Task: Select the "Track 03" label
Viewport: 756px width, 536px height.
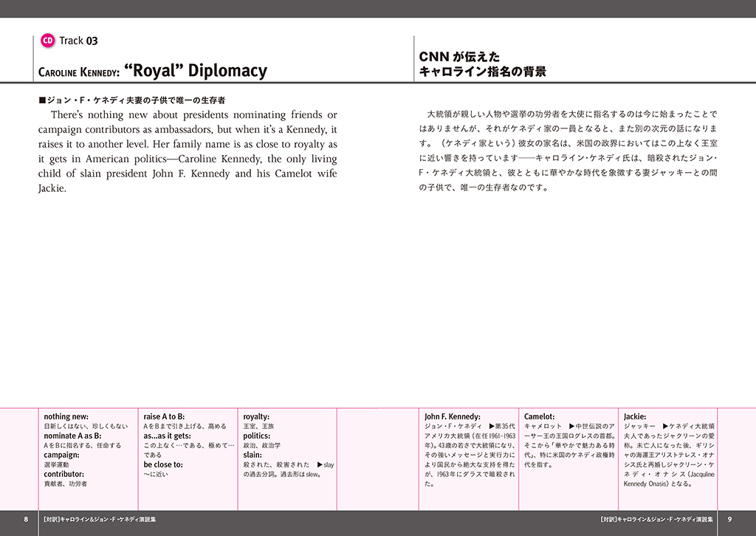Action: point(78,41)
